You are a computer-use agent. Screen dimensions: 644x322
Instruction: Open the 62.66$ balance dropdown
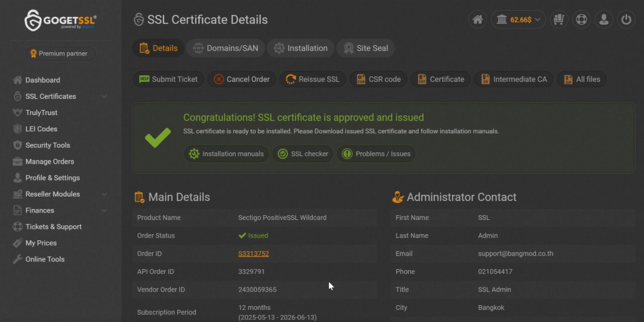coord(518,19)
